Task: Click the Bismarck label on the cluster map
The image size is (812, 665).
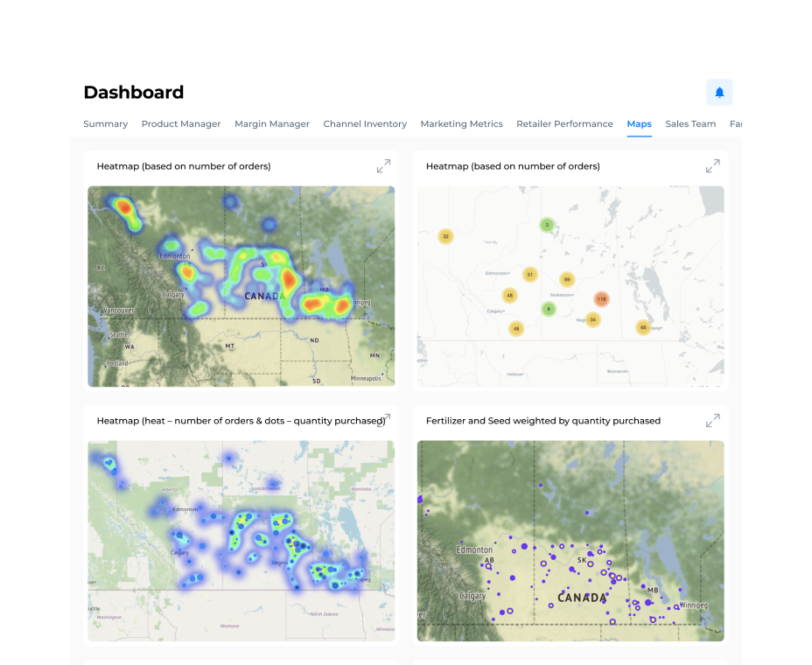Action: click(x=617, y=371)
